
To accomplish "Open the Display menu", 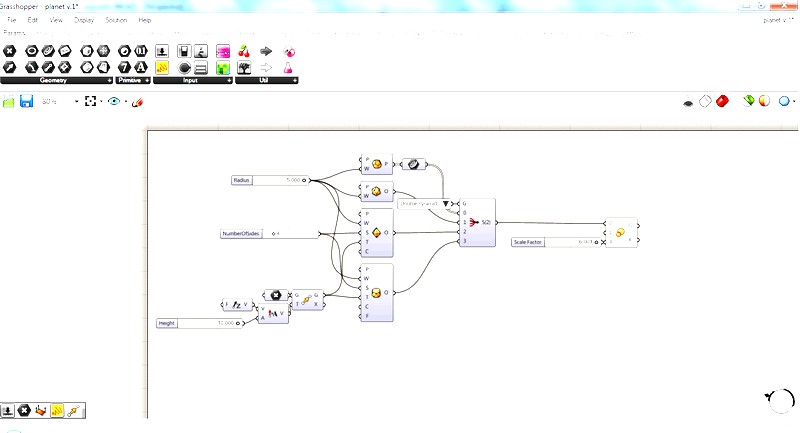I will pos(84,20).
